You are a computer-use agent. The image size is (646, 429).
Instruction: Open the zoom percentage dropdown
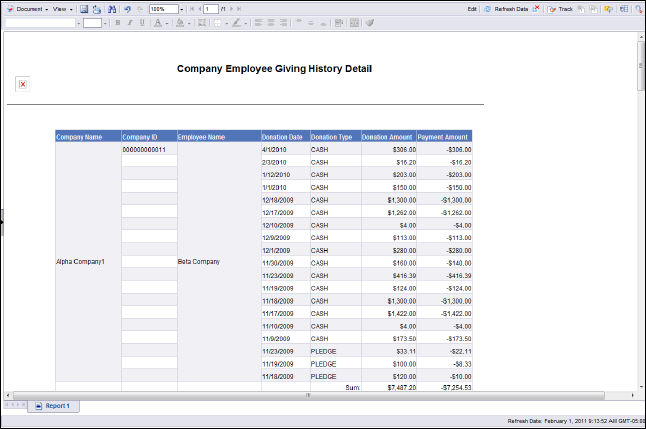click(x=183, y=8)
